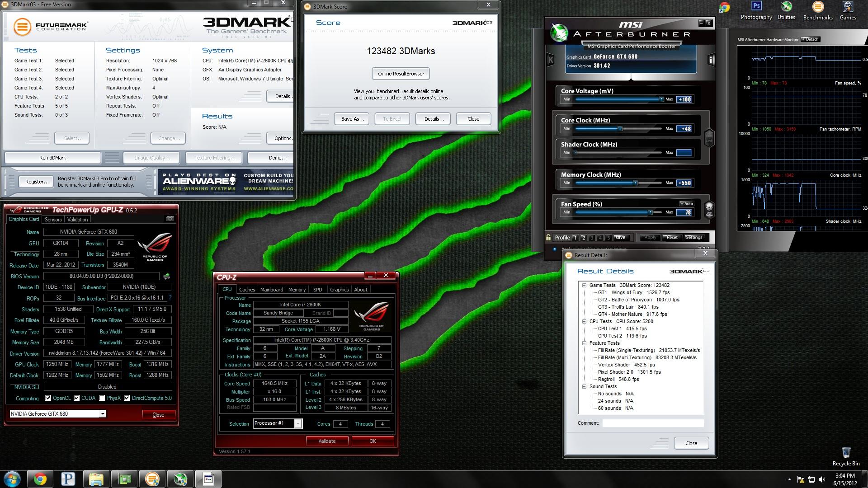Click the Core Clock +48 value box

click(x=684, y=129)
